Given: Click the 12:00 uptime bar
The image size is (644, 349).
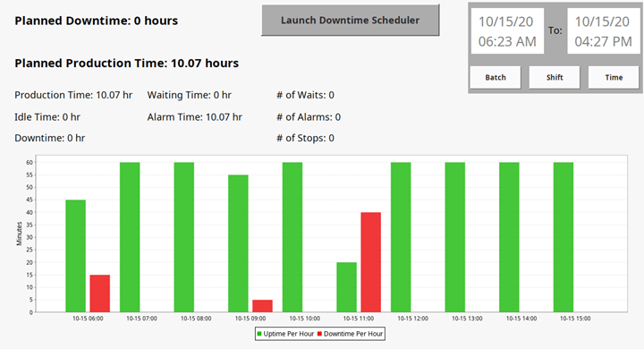Looking at the screenshot, I should click(x=401, y=237).
